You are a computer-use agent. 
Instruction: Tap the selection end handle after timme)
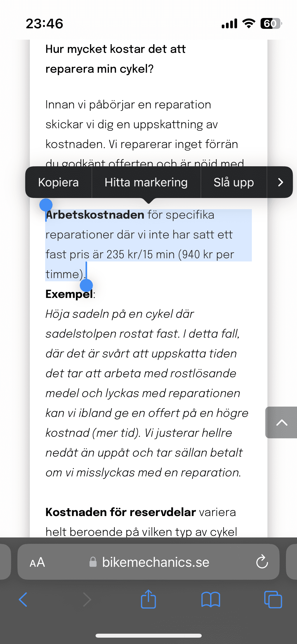[86, 285]
